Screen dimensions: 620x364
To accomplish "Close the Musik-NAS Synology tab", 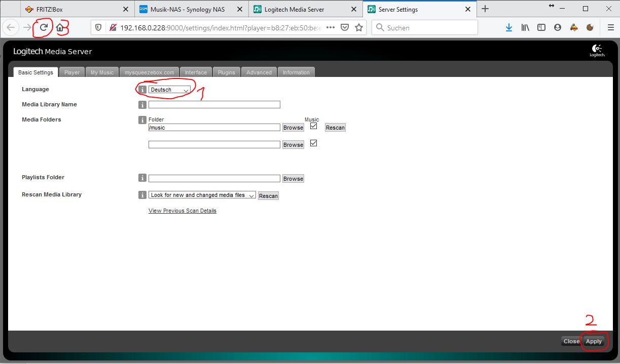I will 239,9.
